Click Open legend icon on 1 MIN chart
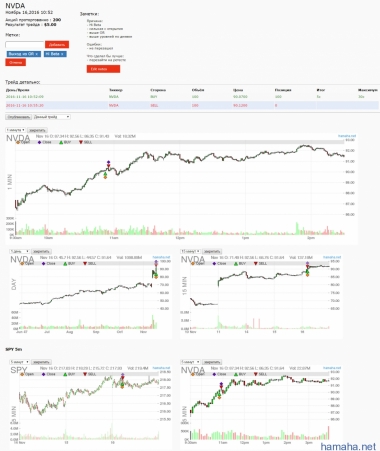Image resolution: width=380 pixels, height=451 pixels. (18, 142)
